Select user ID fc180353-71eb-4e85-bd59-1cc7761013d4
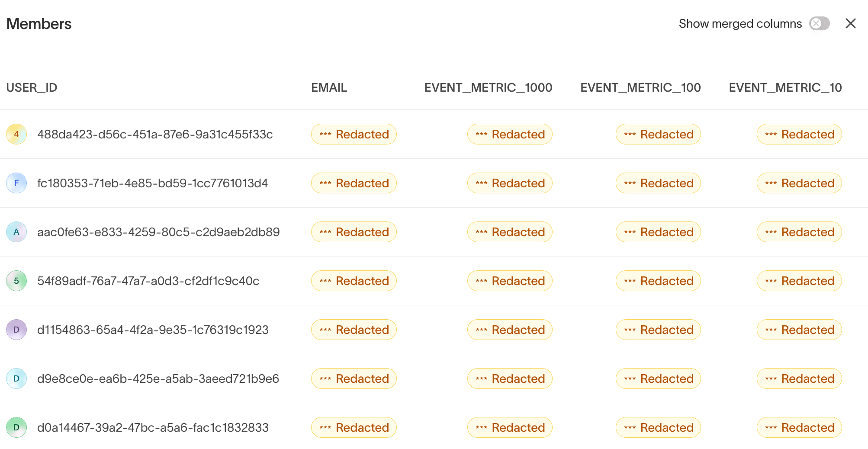 click(152, 183)
